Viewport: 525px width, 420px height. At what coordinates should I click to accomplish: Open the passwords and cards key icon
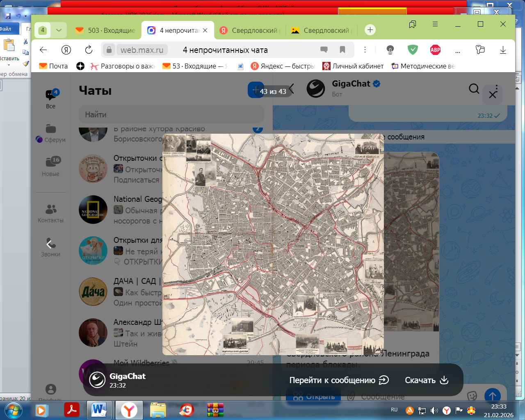[480, 50]
